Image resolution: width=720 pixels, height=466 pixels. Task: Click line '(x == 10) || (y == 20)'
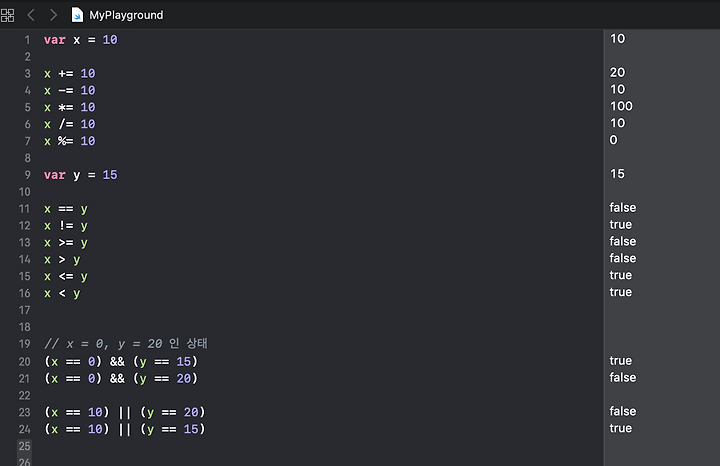tap(125, 412)
